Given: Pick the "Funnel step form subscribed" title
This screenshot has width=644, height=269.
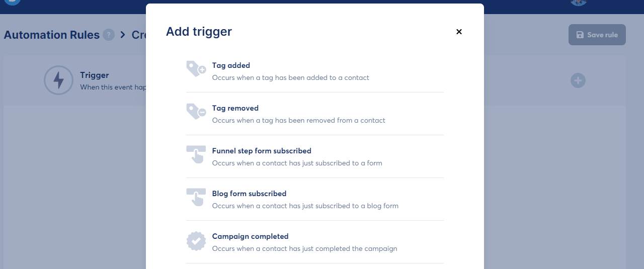Looking at the screenshot, I should (262, 151).
